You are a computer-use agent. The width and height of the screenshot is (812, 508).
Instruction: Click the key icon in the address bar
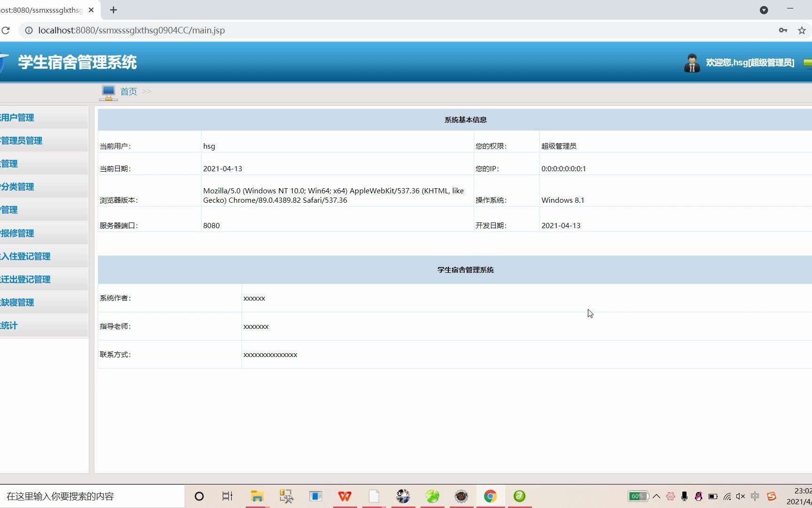click(x=783, y=30)
